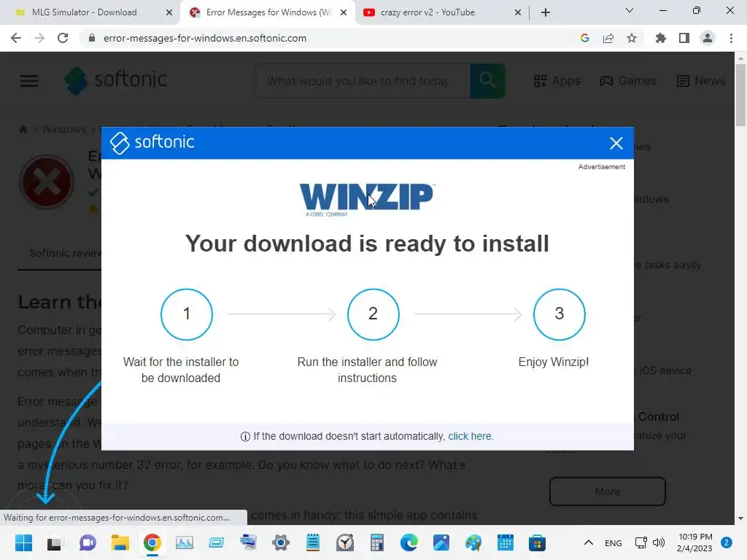Share this page icon

pos(608,38)
